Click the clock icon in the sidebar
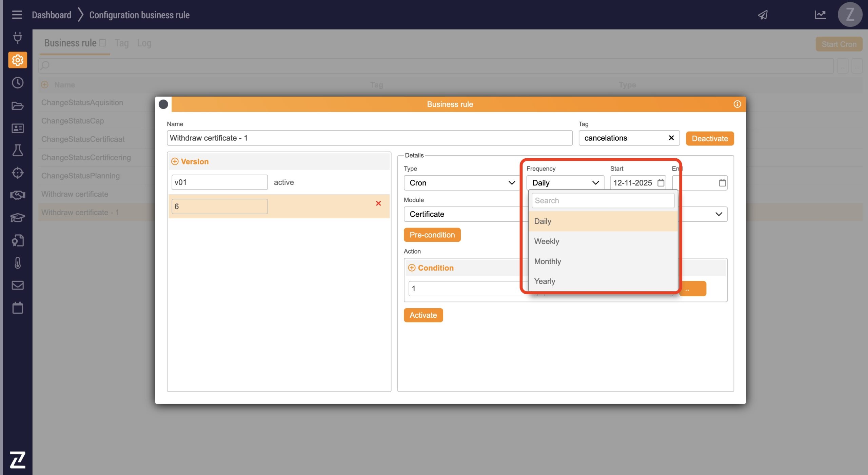The height and width of the screenshot is (475, 868). [18, 83]
